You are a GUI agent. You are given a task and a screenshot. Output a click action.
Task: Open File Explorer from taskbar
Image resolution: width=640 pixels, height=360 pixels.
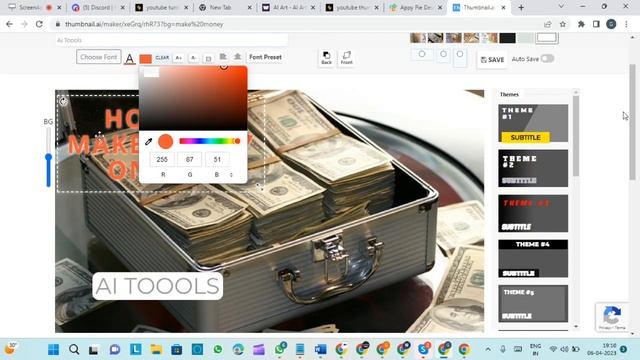tap(156, 349)
